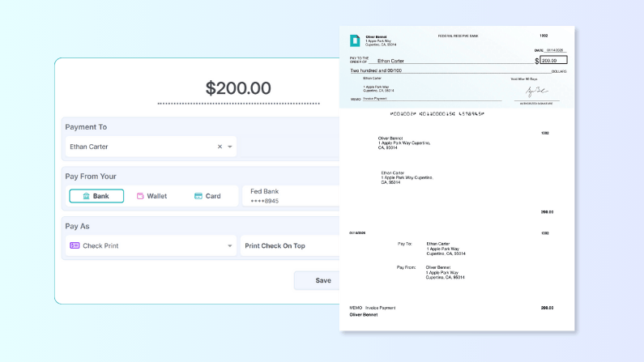Click the 'Payment To' label

tap(86, 127)
